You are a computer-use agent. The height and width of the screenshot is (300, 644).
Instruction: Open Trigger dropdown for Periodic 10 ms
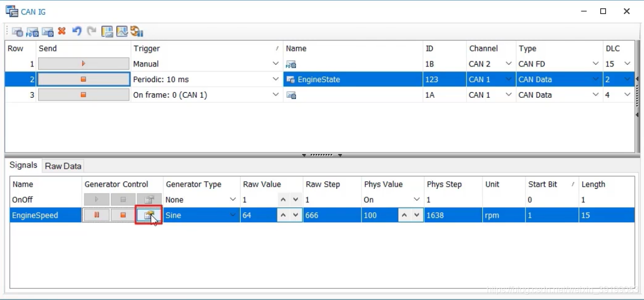(276, 79)
